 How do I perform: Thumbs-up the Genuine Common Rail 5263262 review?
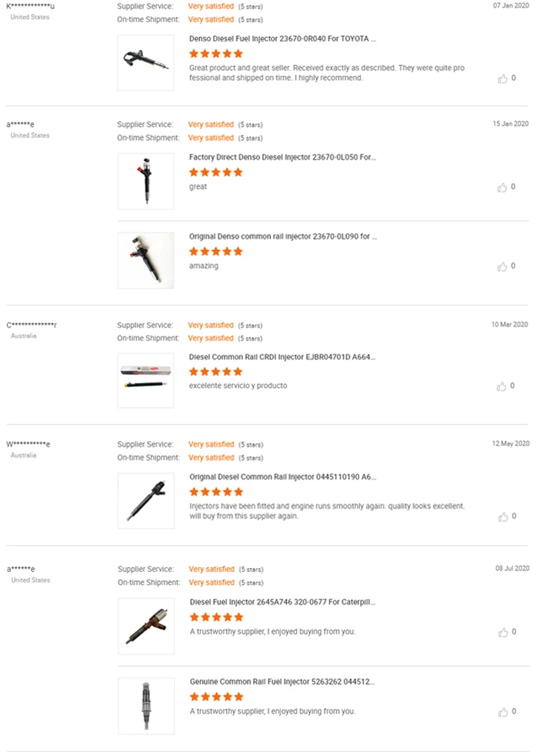503,712
